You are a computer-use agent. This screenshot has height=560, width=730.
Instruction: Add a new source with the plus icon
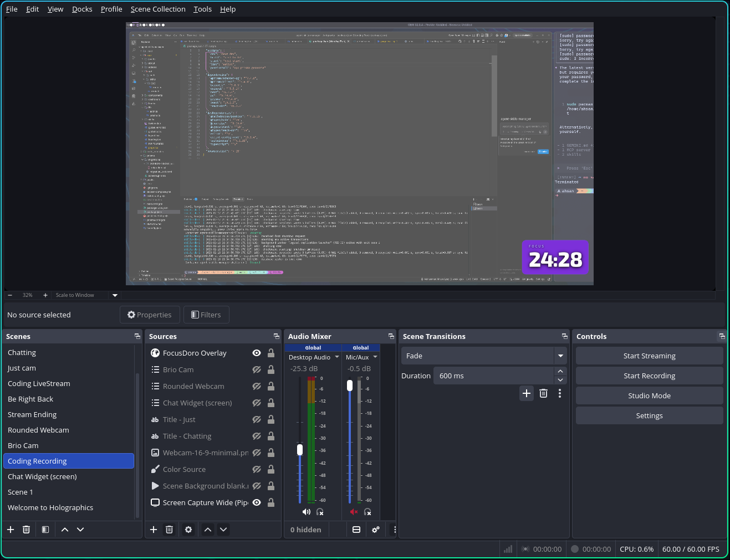coord(154,530)
